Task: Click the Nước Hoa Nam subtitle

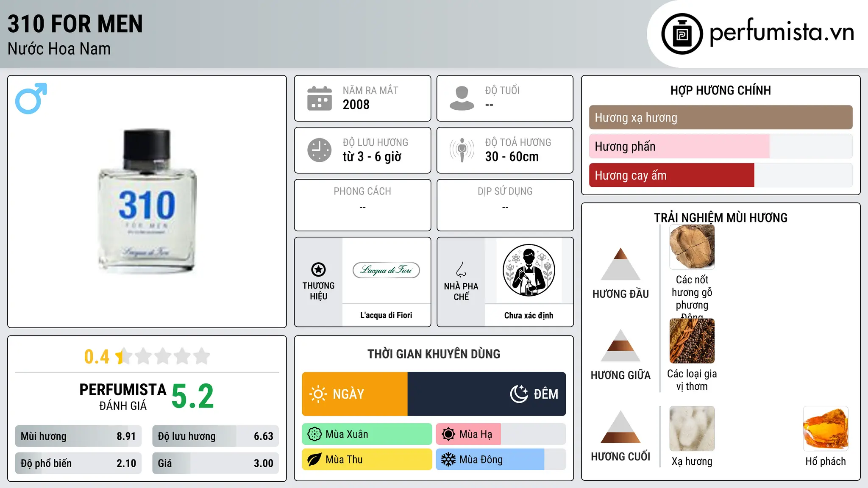Action: (x=59, y=49)
